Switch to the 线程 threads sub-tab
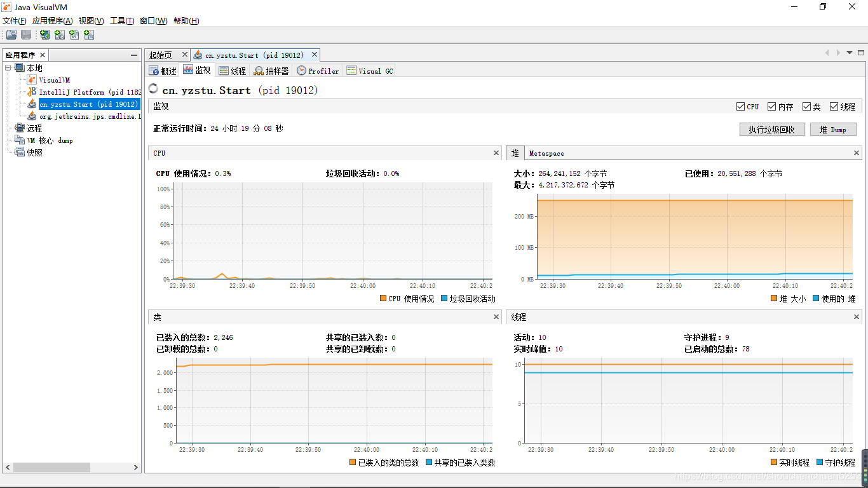The image size is (868, 488). tap(232, 71)
